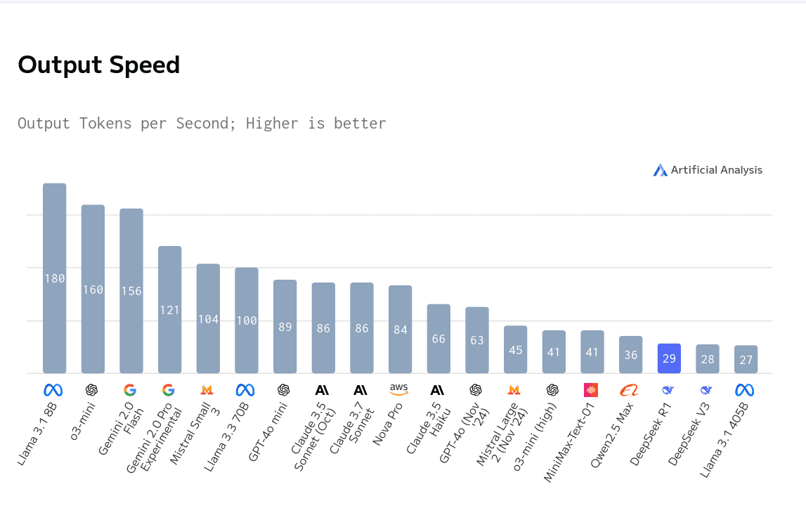Viewport: 806px width, 532px height.
Task: Select the Mistral Large 2 bar showing 45
Action: 515,349
